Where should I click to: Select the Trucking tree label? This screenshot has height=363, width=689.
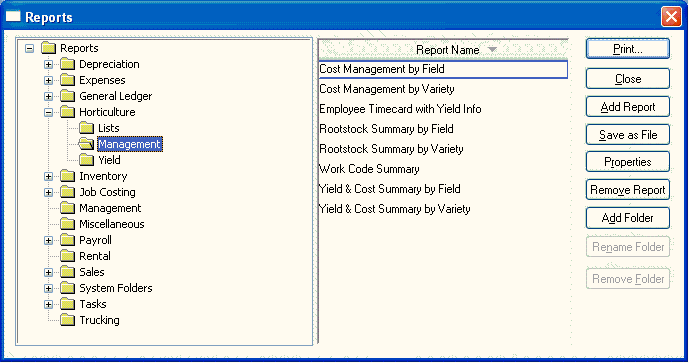tap(99, 320)
